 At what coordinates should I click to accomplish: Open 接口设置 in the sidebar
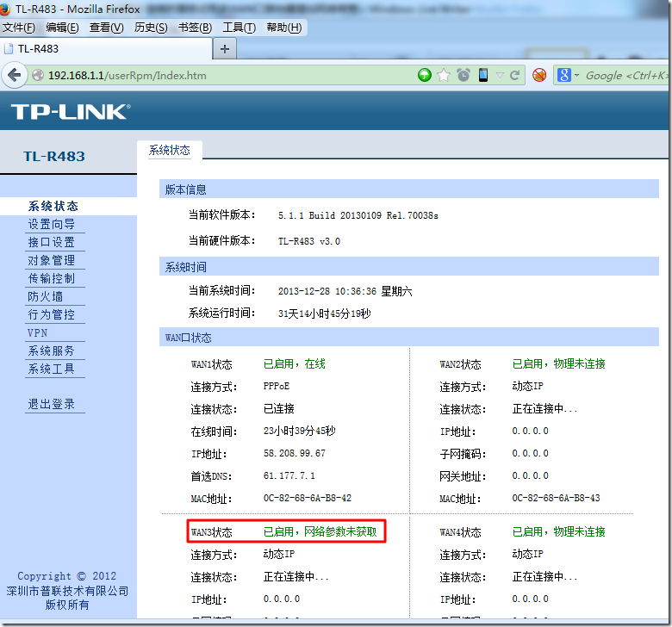(52, 242)
